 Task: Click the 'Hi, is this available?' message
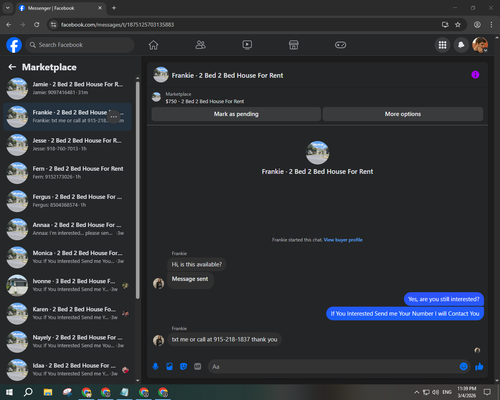coord(196,264)
